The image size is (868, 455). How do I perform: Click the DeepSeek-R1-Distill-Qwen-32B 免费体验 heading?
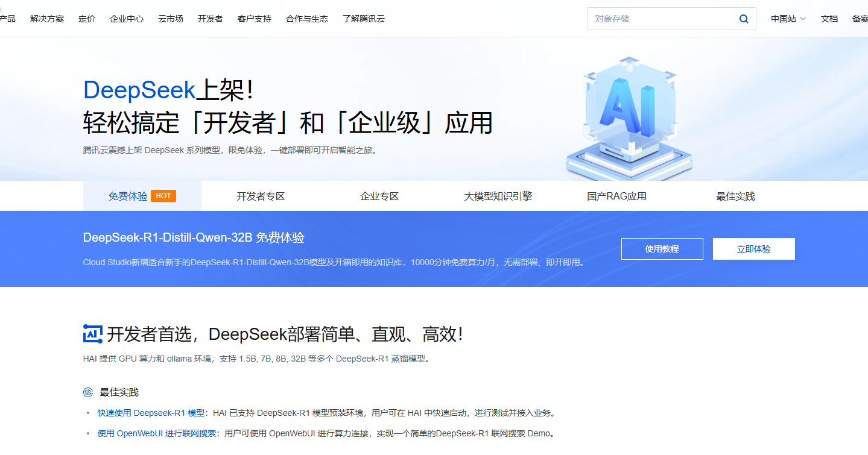(194, 237)
